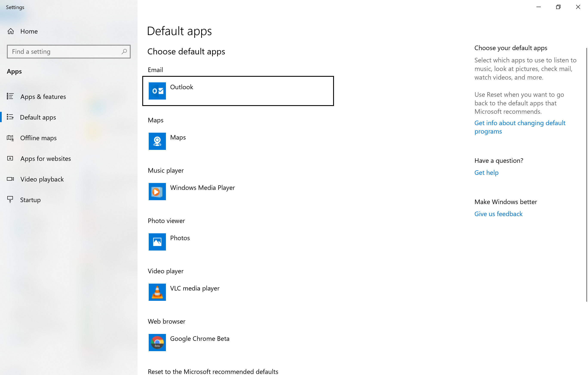Go to Offline maps settings
Image resolution: width=588 pixels, height=375 pixels.
coord(68,138)
